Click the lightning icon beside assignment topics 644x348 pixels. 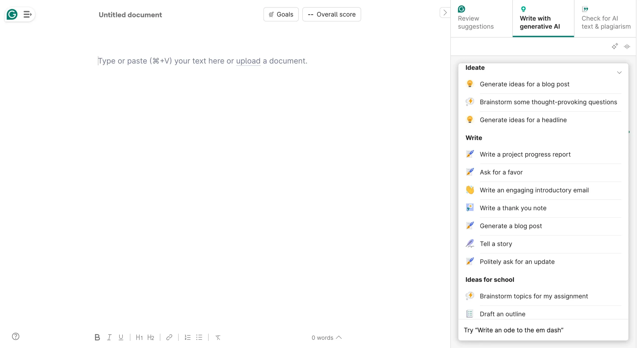tap(469, 296)
